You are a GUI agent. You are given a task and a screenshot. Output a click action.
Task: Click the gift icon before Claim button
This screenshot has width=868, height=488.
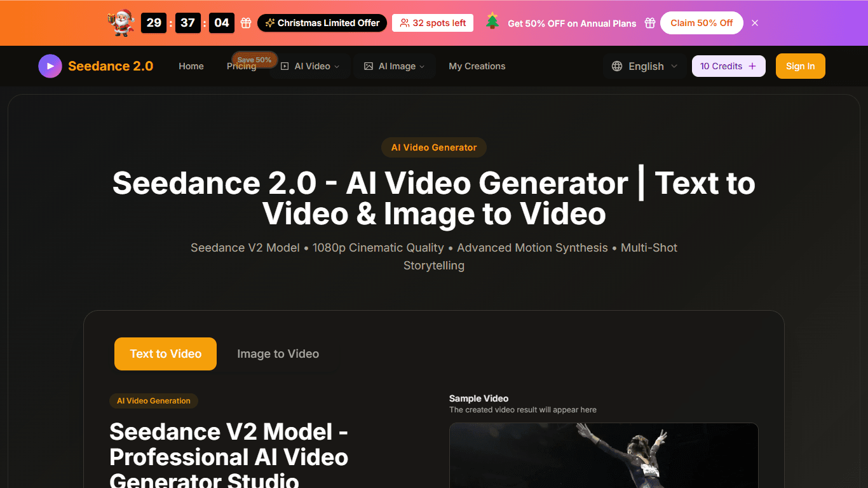[x=649, y=23]
